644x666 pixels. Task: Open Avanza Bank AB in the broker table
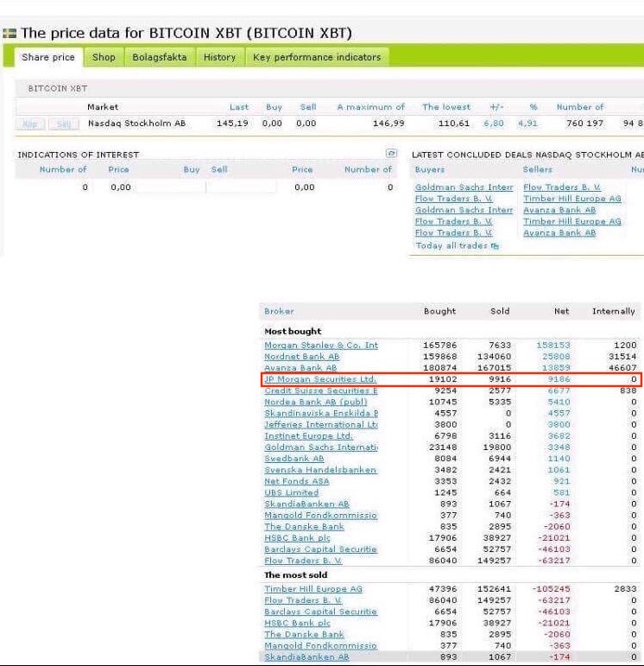(x=300, y=368)
